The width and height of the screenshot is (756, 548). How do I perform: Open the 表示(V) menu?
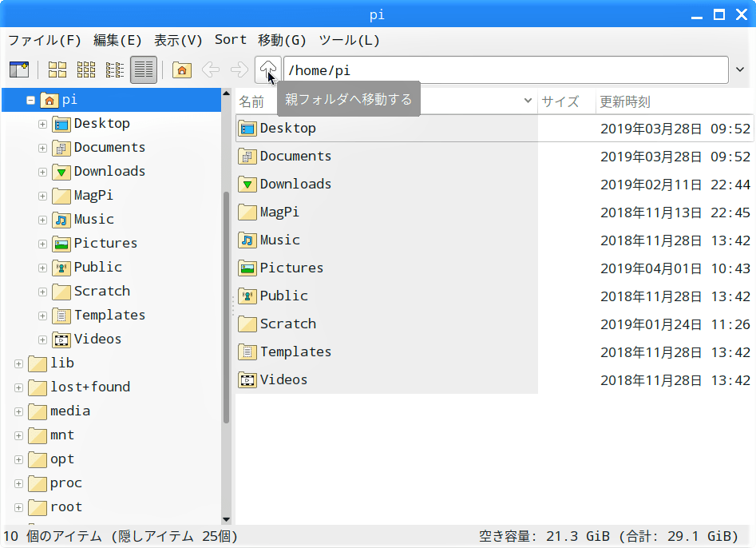click(x=178, y=40)
